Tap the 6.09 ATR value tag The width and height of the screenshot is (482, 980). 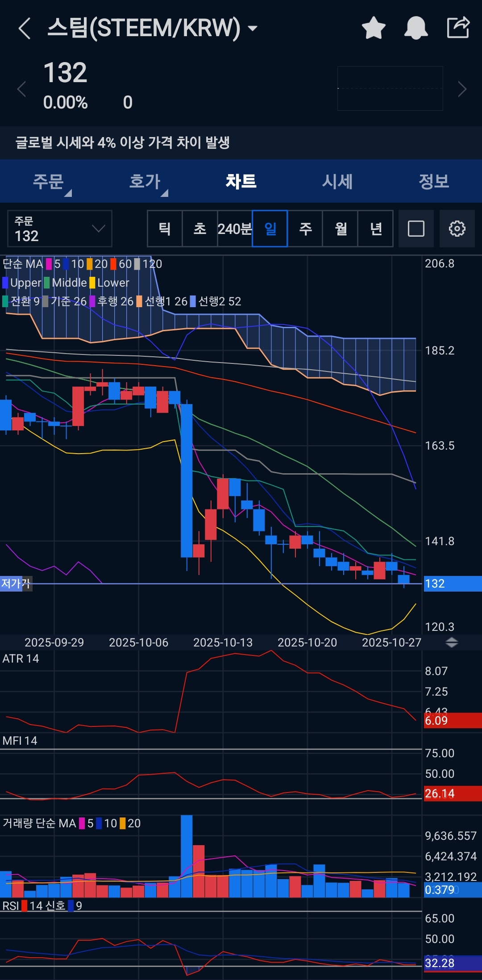point(453,721)
